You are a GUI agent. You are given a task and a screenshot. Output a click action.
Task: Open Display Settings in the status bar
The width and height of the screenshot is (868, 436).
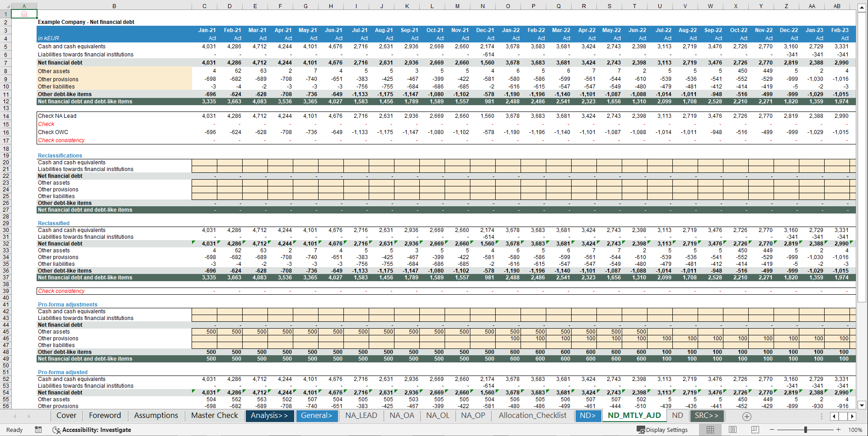[662, 430]
